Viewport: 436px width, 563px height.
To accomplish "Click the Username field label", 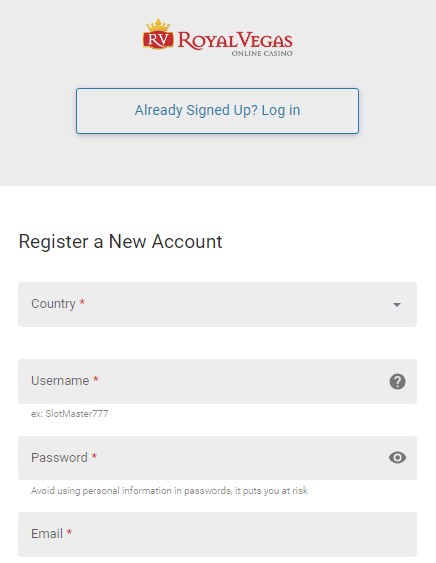I will coord(60,381).
